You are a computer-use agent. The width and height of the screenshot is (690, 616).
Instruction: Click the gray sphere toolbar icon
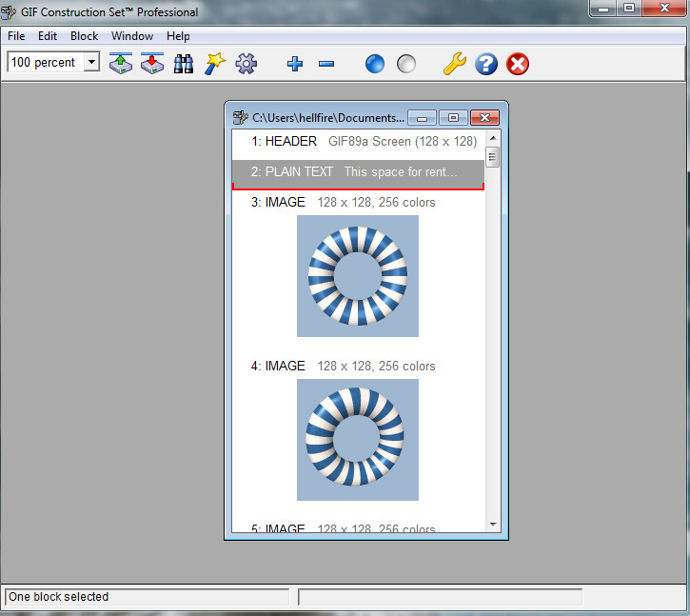(x=406, y=64)
